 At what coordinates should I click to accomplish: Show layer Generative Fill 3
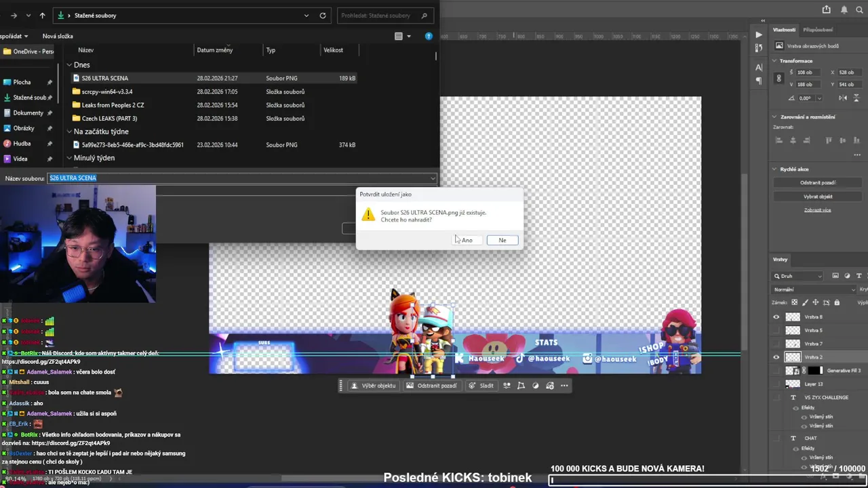(776, 371)
